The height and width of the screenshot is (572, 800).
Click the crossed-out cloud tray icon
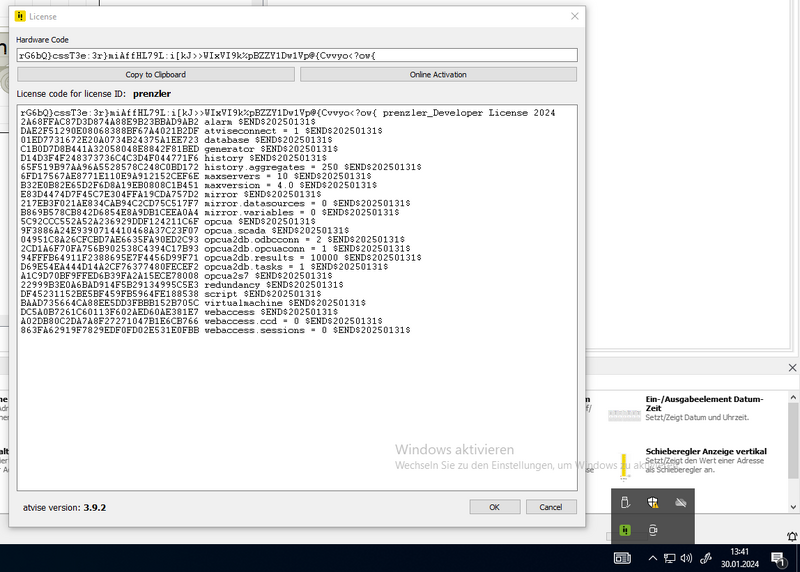tap(680, 502)
